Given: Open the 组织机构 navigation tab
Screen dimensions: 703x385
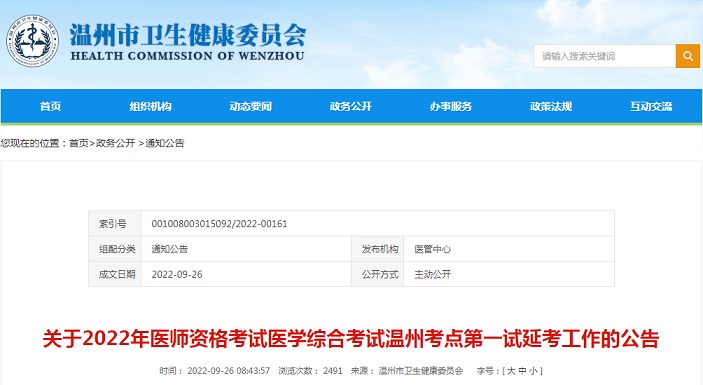Looking at the screenshot, I should [x=151, y=106].
